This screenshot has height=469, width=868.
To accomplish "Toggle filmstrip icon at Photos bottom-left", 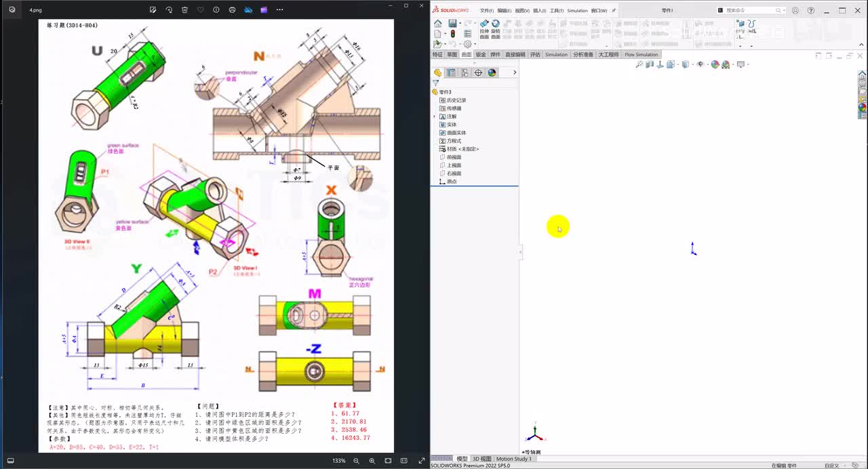I will pos(10,460).
